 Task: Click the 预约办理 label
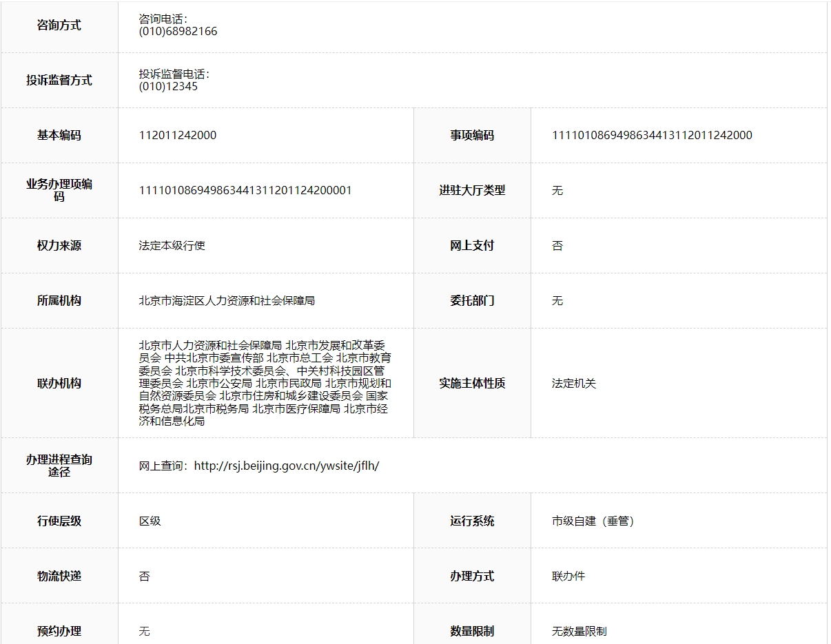pyautogui.click(x=59, y=632)
